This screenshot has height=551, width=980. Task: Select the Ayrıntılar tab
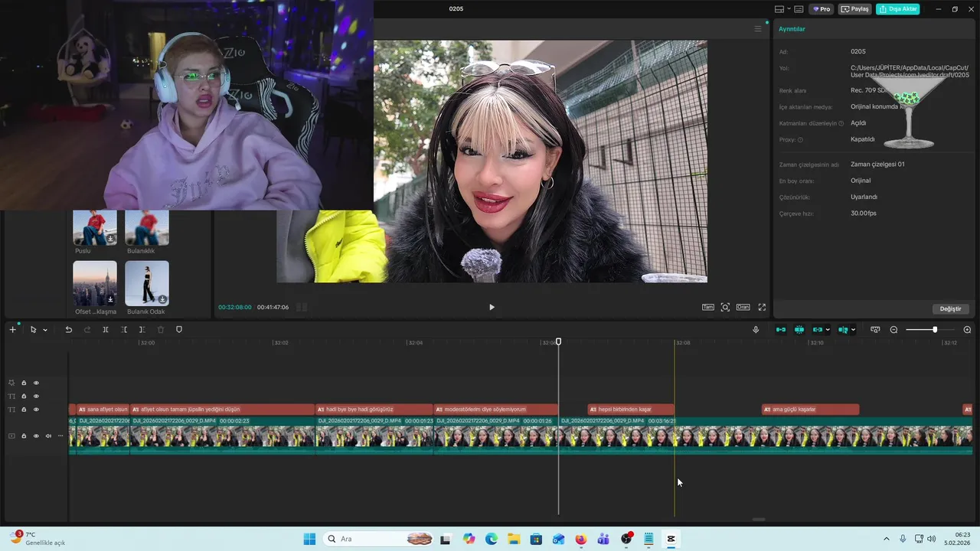pos(792,29)
